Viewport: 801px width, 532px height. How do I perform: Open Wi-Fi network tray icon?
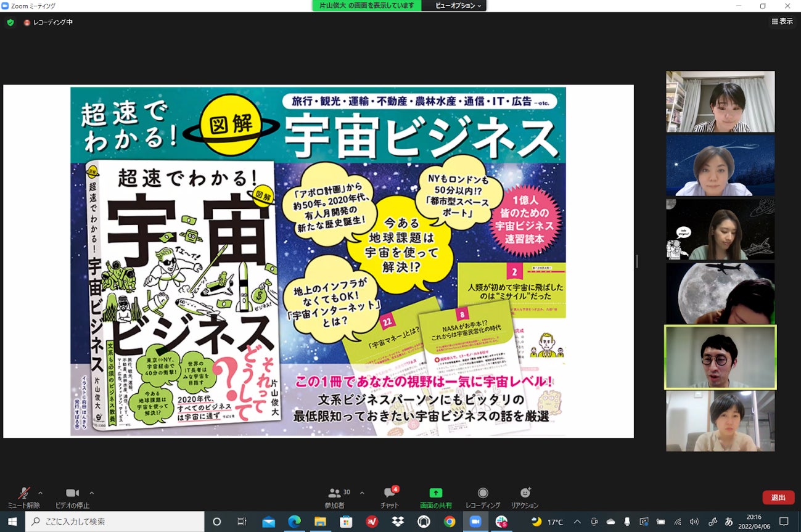click(678, 522)
